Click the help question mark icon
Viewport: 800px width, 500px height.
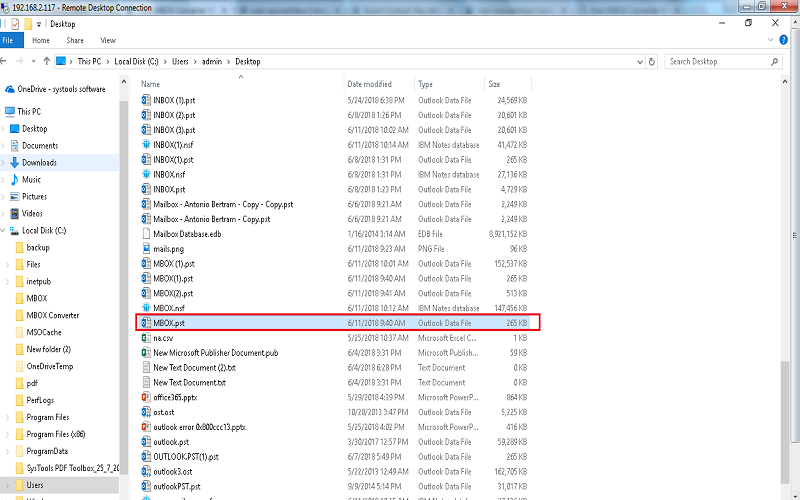click(784, 40)
